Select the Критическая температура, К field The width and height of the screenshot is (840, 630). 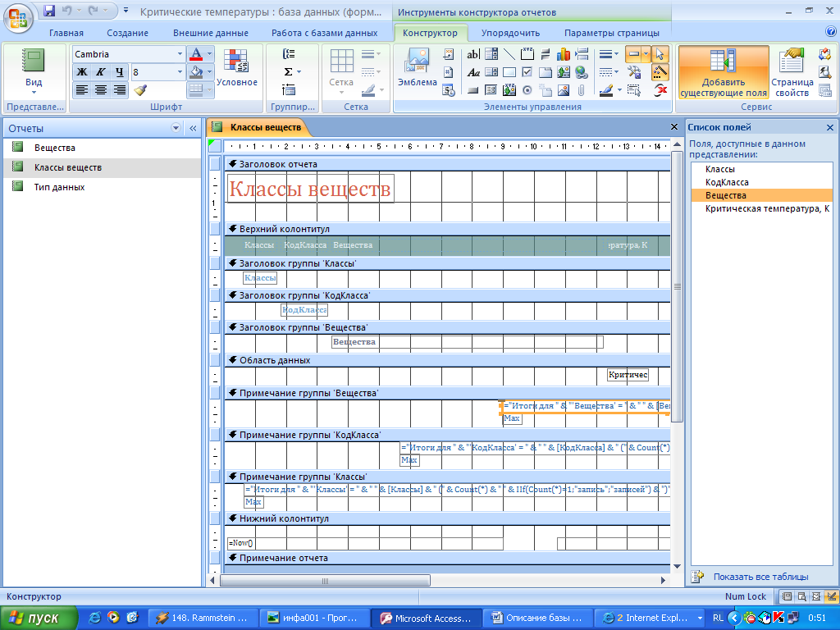pos(762,208)
